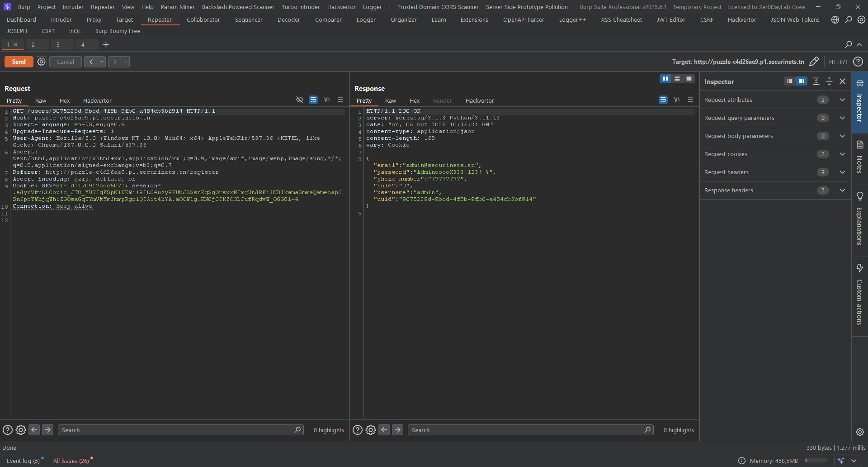868x467 pixels.
Task: Open the Intruder top-level tab
Action: pos(61,20)
